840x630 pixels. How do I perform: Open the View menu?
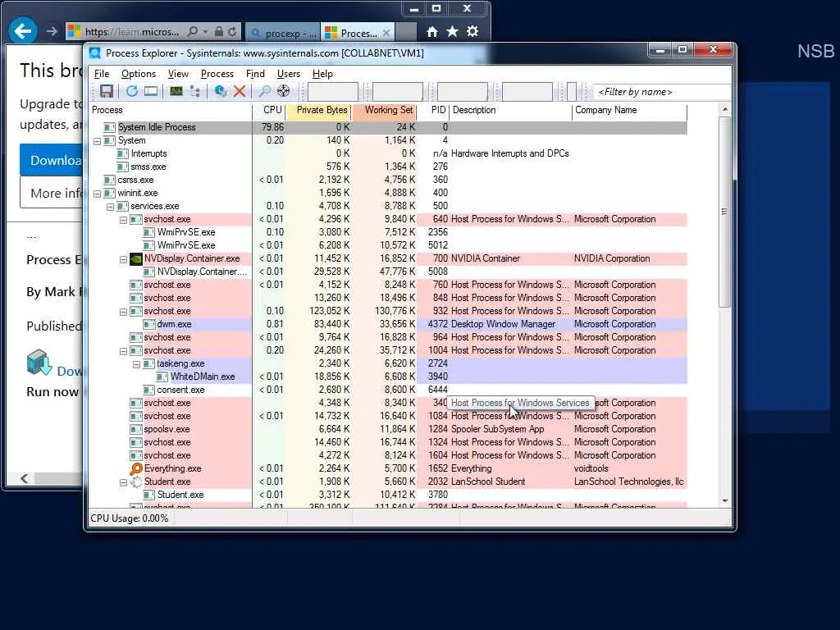click(178, 74)
